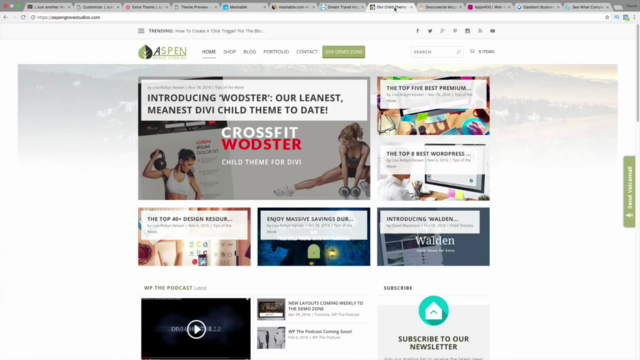Open the YouTube social icon
640x360 pixels.
click(x=493, y=31)
